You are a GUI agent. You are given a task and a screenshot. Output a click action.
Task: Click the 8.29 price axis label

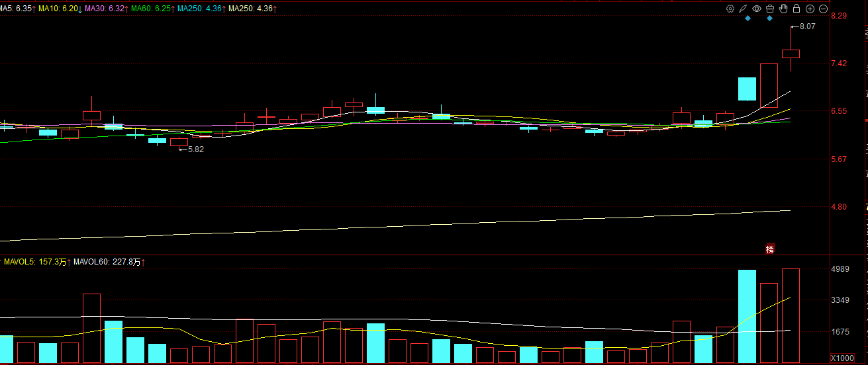point(839,16)
